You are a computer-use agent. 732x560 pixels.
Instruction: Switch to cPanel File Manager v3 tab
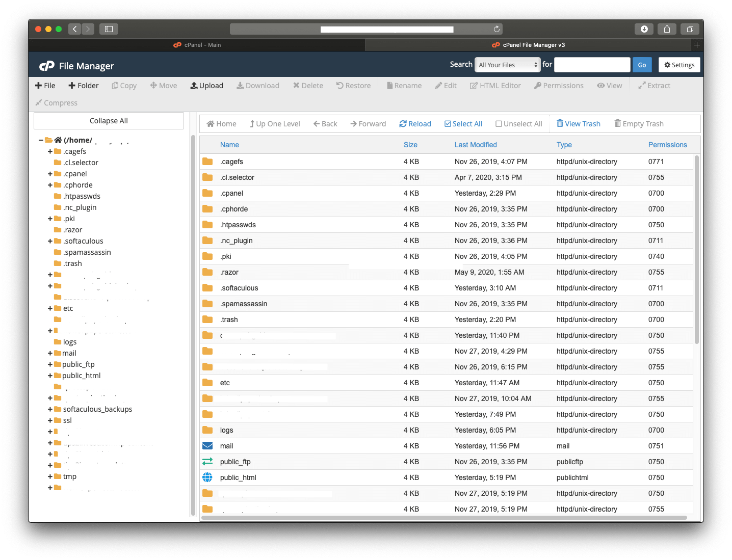click(x=528, y=45)
